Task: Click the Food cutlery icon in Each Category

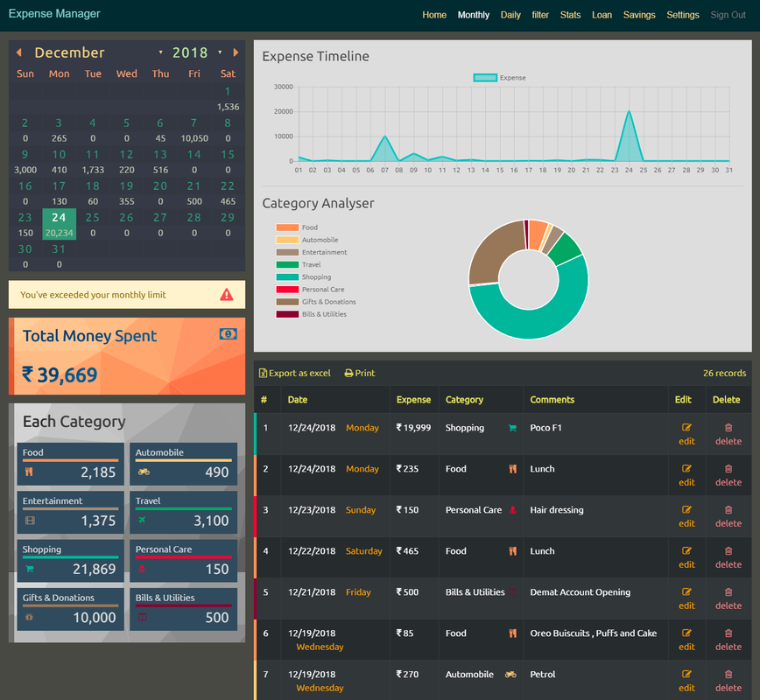Action: (29, 472)
